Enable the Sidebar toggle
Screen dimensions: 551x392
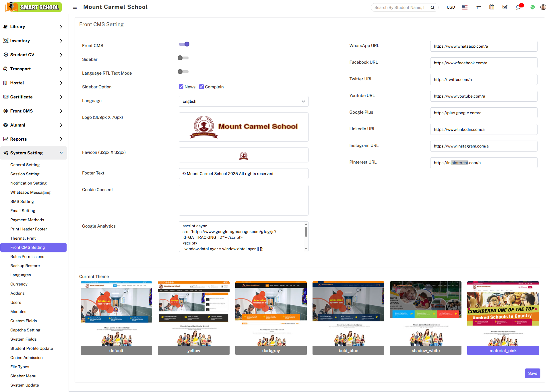[183, 58]
